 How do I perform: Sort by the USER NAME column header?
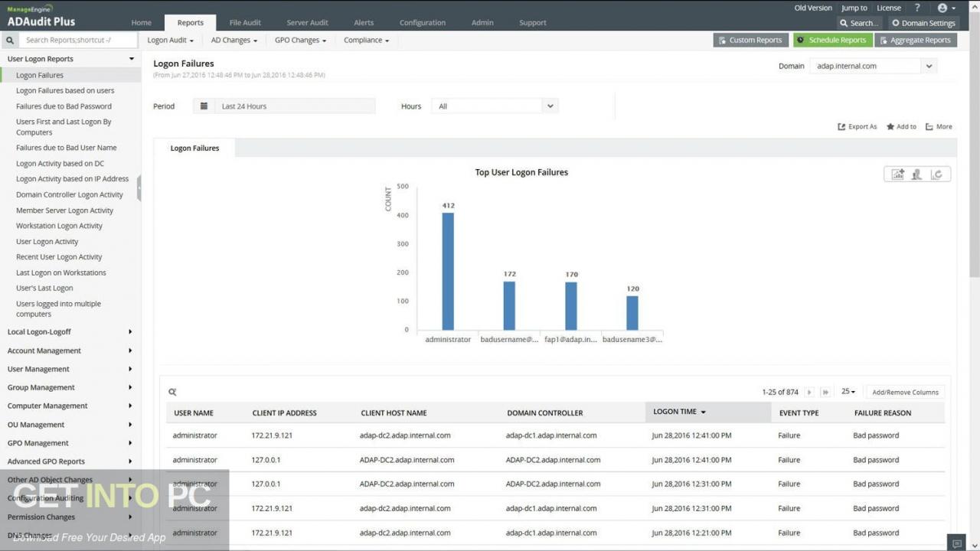pyautogui.click(x=194, y=413)
